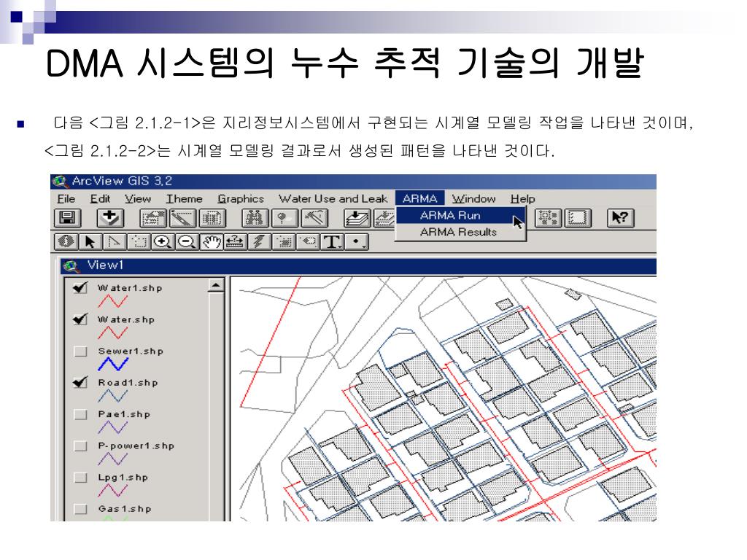Click the Sewer1.shp blue line symbol

113,365
